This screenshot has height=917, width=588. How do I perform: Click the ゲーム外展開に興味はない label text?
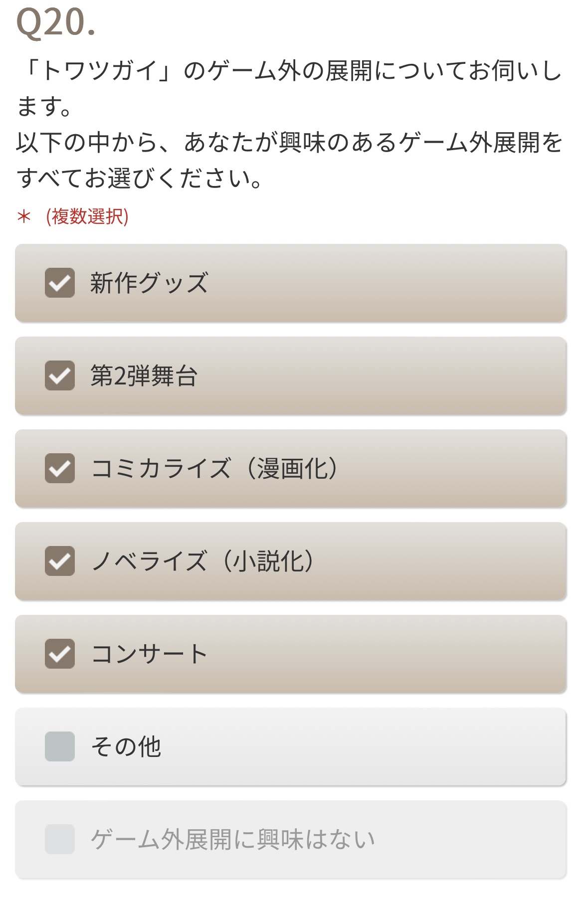coord(233,839)
